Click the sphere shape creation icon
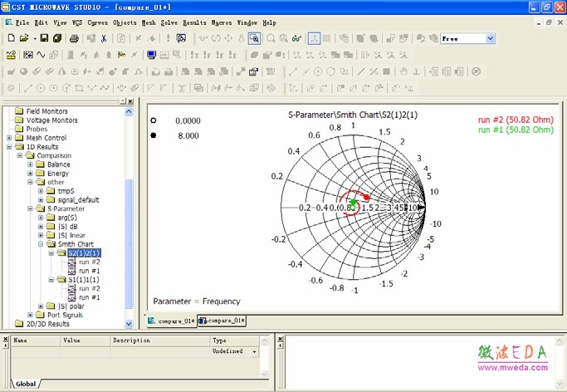This screenshot has height=392, width=567. 24,71
